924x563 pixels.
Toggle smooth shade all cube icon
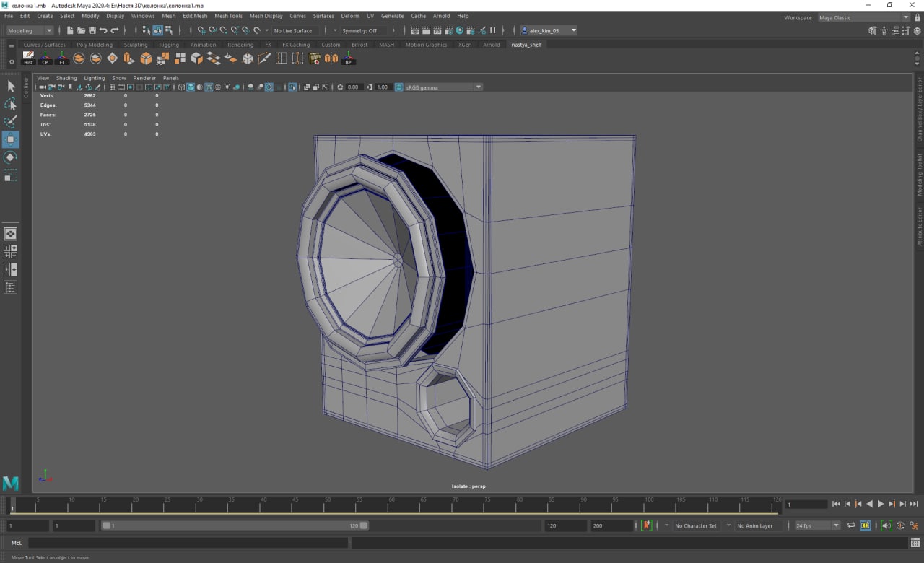191,87
